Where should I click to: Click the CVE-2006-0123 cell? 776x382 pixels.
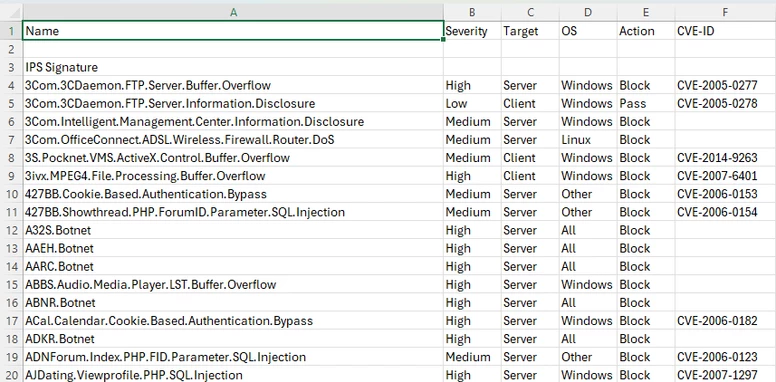tap(725, 357)
